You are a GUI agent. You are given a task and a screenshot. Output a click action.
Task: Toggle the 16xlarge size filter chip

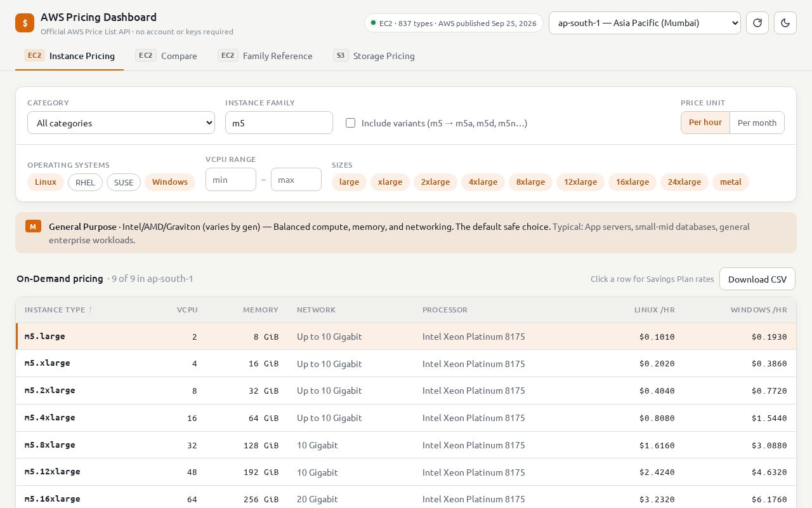pos(632,182)
